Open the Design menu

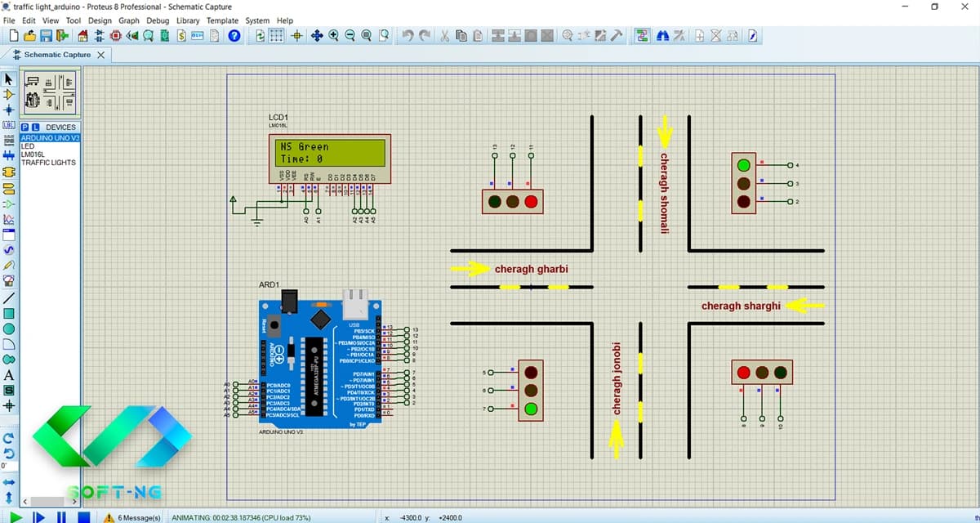coord(100,20)
